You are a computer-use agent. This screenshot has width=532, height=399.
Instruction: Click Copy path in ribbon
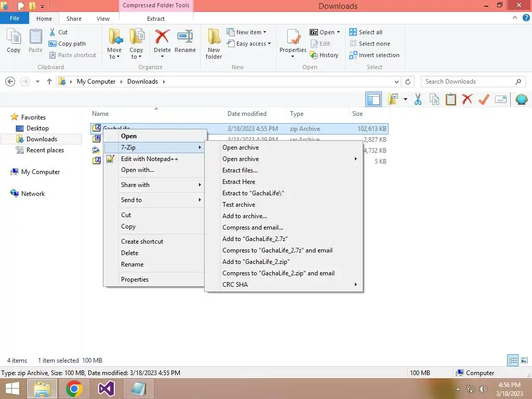click(67, 44)
